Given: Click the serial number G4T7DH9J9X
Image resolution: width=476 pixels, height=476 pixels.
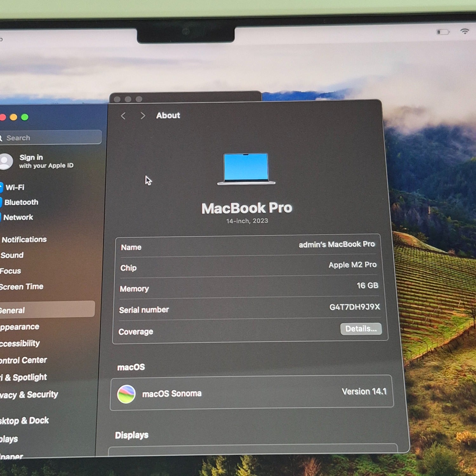Looking at the screenshot, I should point(354,307).
